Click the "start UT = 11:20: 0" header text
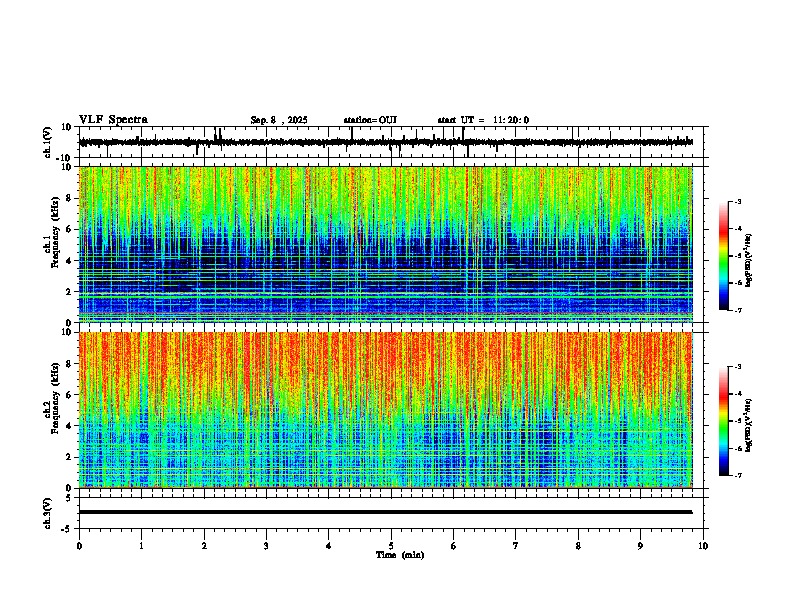The width and height of the screenshot is (792, 612). point(483,120)
